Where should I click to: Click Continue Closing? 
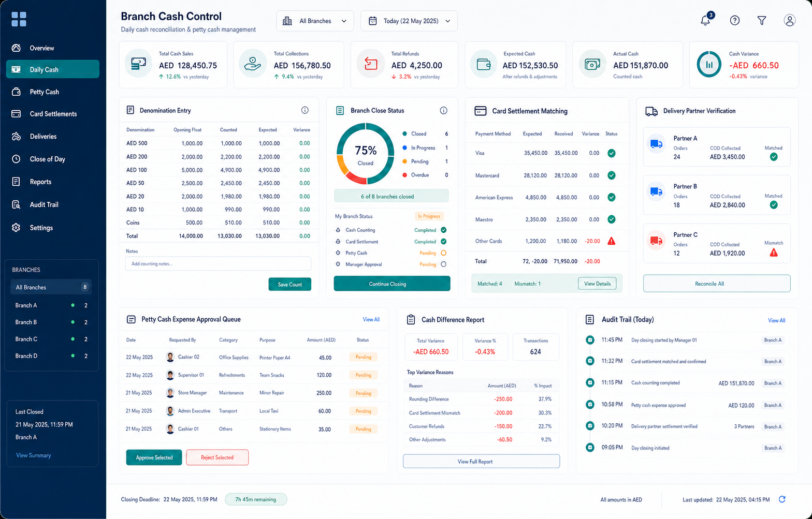pyautogui.click(x=392, y=284)
